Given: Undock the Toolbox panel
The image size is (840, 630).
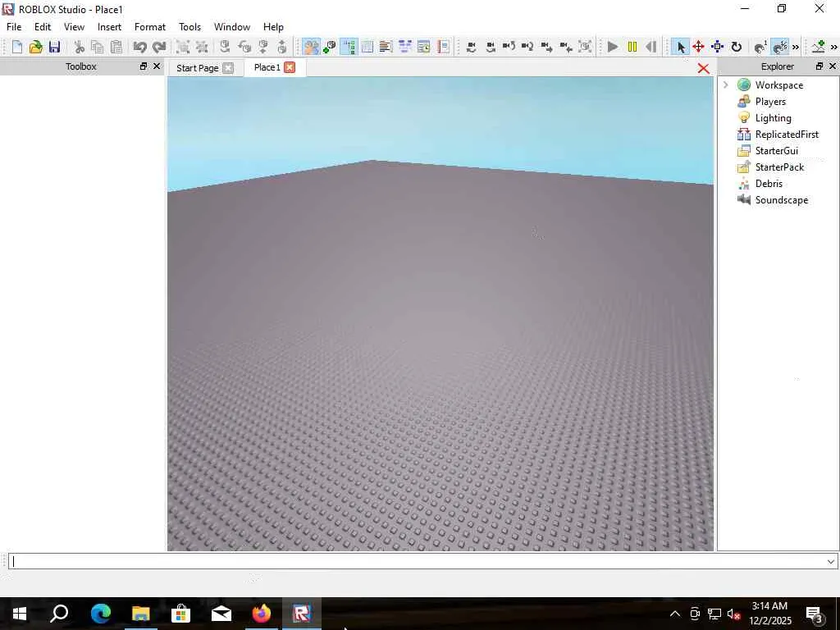Looking at the screenshot, I should 144,66.
